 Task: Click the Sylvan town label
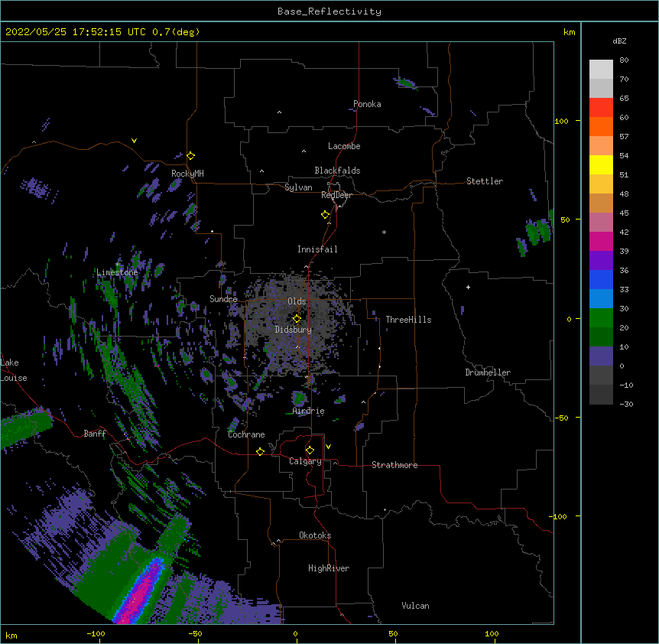click(x=298, y=187)
